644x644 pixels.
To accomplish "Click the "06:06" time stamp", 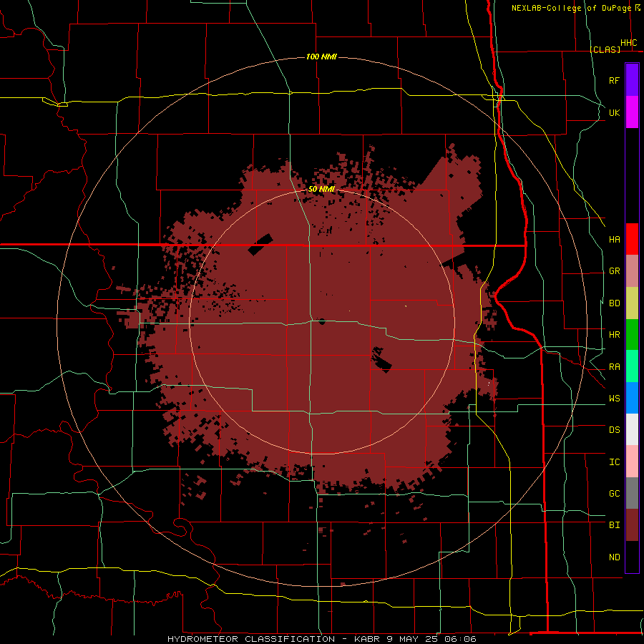I will [462, 639].
